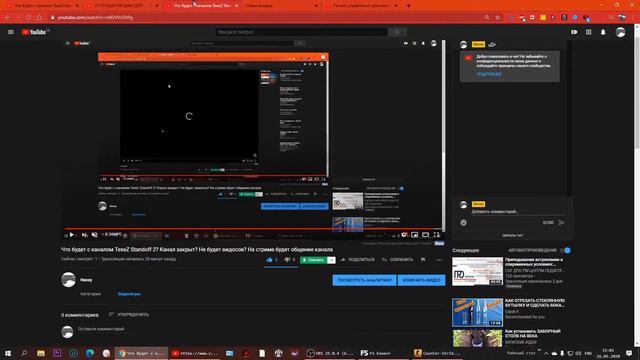The height and width of the screenshot is (360, 640).
Task: Reload the page with the refresh button
Action: coord(29,18)
